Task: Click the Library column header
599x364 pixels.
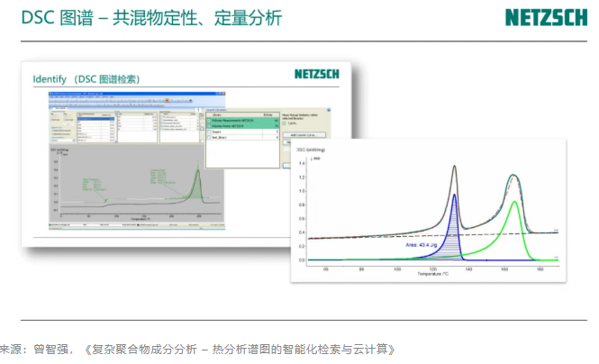Action: coord(221,114)
